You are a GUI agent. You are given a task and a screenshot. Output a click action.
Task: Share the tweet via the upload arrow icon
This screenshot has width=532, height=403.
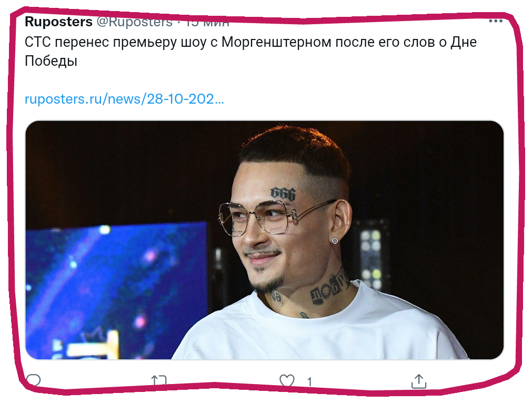[x=418, y=381]
